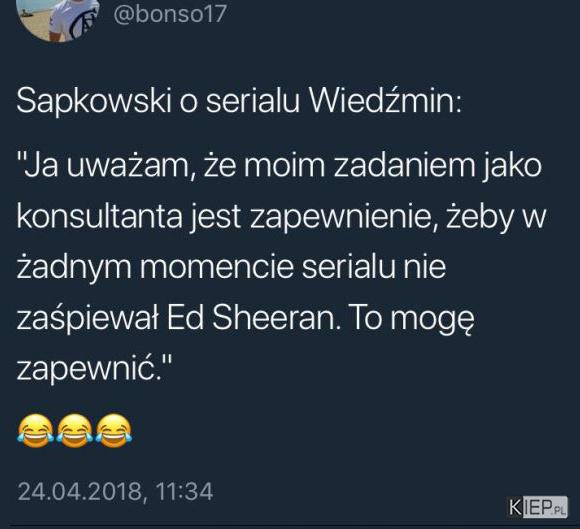Click the word 'zaśpiewał' in the tweet
The width and height of the screenshot is (580, 529).
[x=88, y=320]
